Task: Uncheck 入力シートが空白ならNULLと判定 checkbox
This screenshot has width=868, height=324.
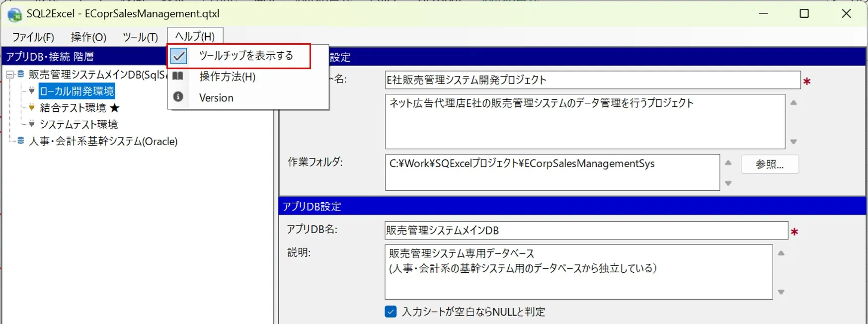Action: click(391, 312)
